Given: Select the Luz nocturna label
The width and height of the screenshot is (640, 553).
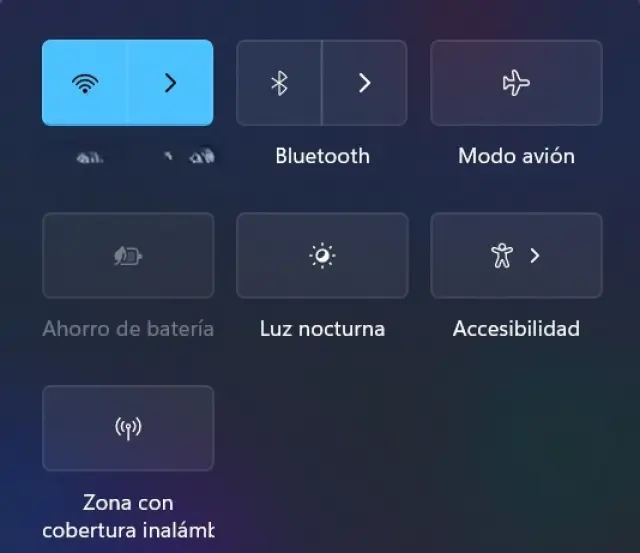Looking at the screenshot, I should click(x=322, y=329).
